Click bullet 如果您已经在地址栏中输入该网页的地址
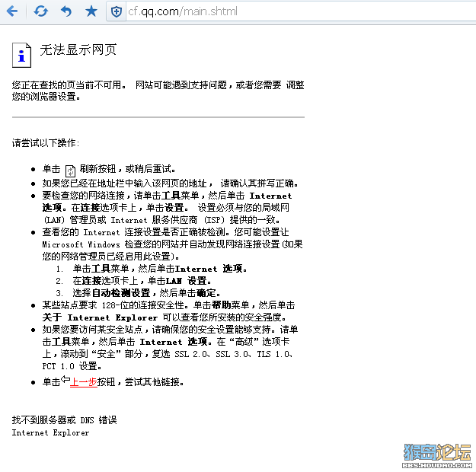The image size is (476, 472). (171, 183)
